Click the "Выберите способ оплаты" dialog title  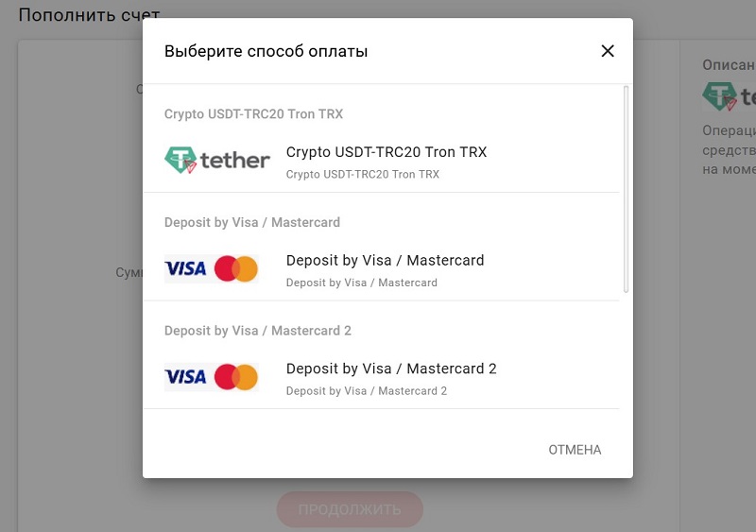266,51
